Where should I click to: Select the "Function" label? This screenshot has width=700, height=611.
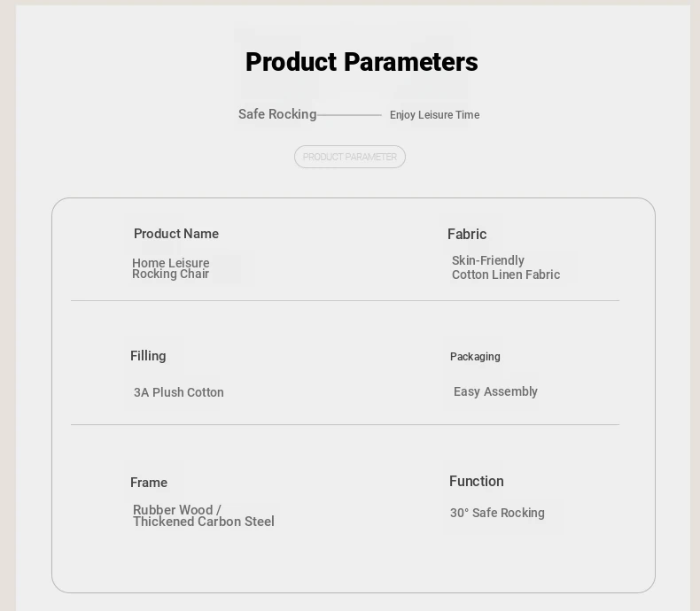coord(477,482)
